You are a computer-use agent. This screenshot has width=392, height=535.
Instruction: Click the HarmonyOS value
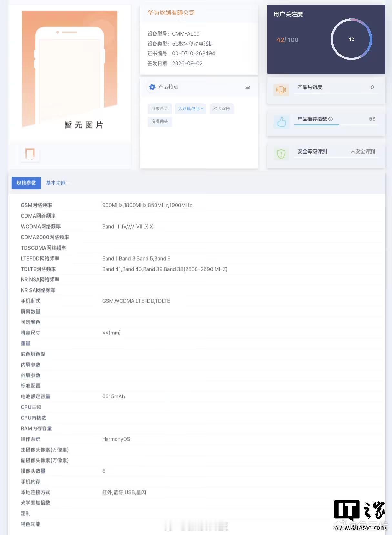(x=116, y=439)
